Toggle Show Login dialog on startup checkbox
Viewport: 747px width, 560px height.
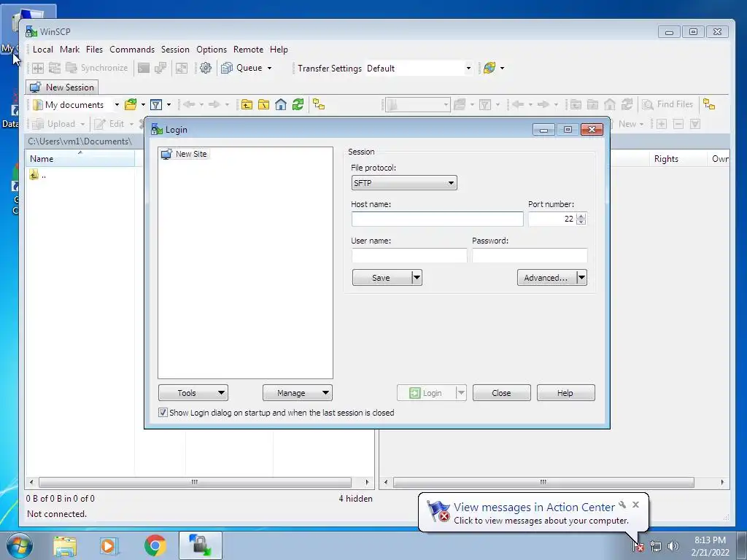tap(163, 413)
